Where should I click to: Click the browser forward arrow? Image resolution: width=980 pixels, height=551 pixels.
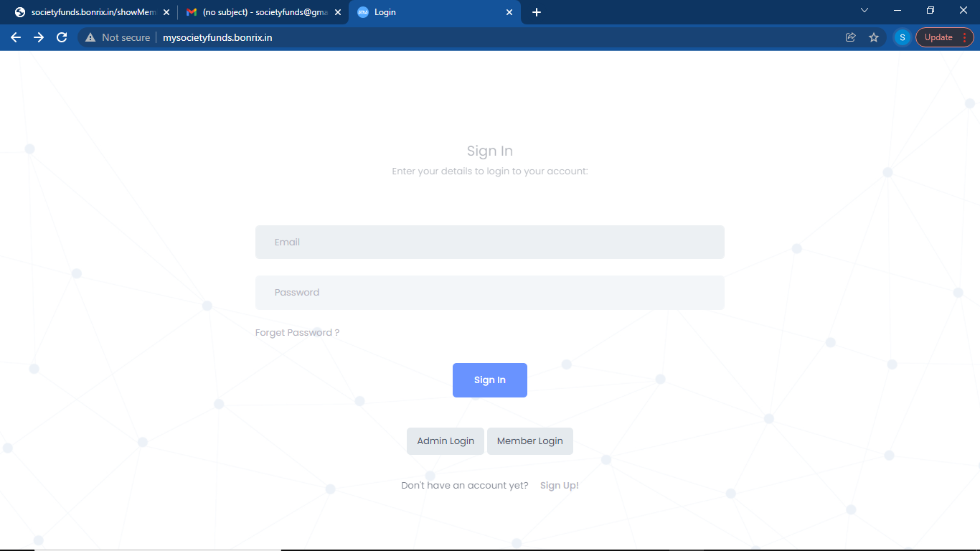tap(39, 37)
